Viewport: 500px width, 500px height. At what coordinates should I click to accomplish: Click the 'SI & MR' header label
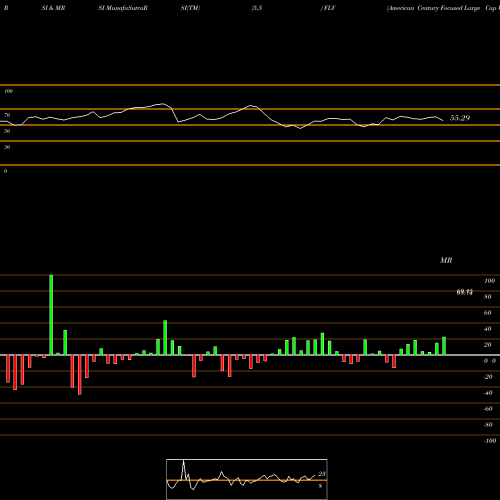(53, 8)
